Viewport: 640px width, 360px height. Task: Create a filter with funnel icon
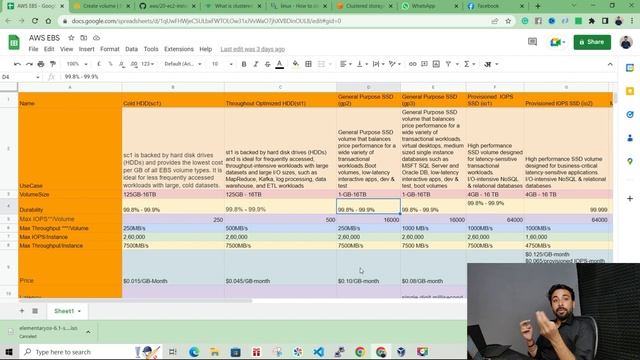point(448,64)
